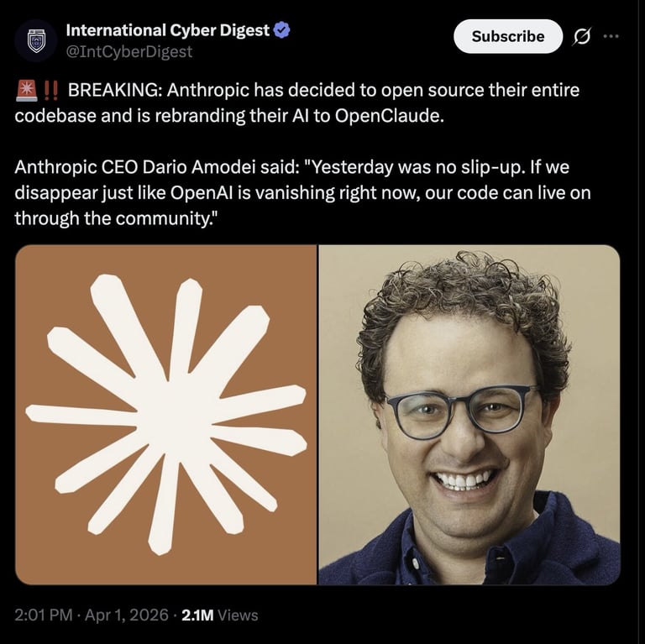Click the word OpenClaude in the post
This screenshot has width=645, height=644.
[x=389, y=116]
